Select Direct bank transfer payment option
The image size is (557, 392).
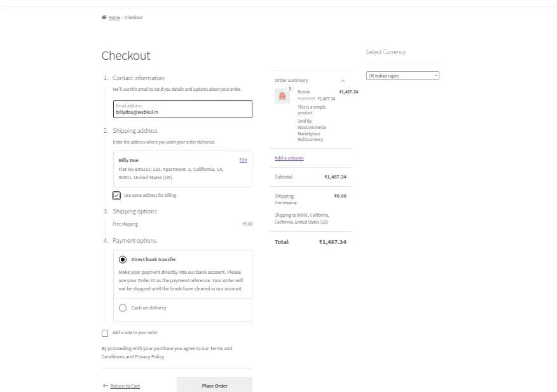point(123,260)
